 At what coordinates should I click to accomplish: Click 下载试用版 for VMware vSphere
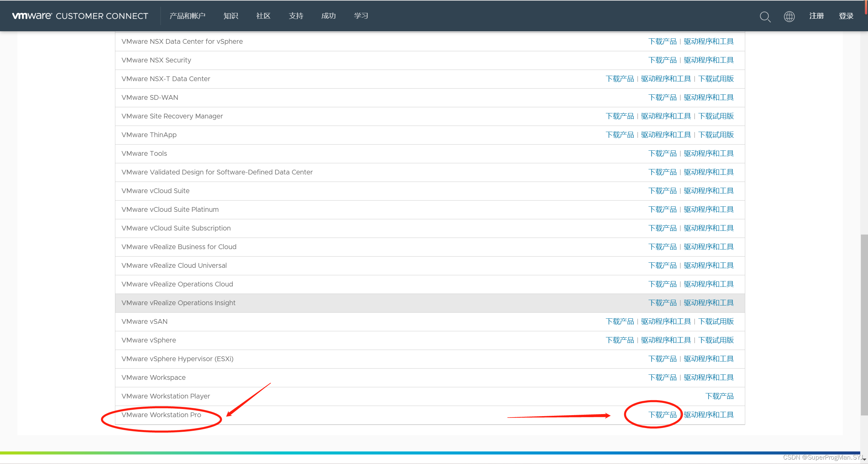tap(716, 340)
